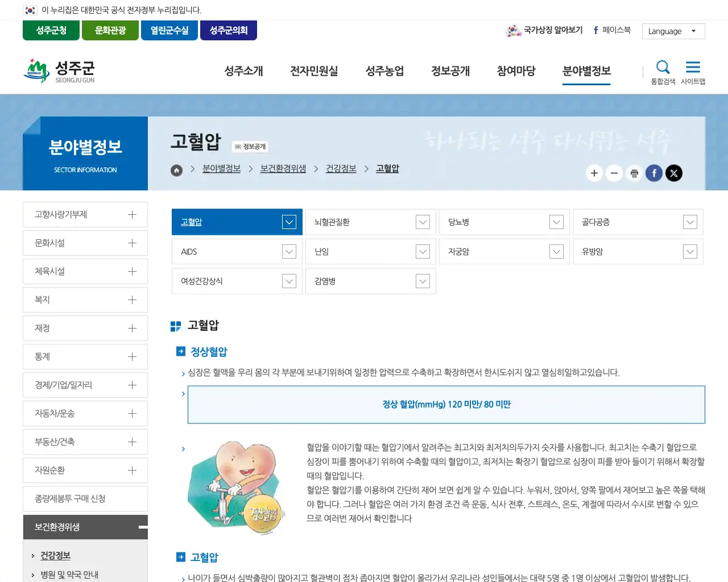
Task: Expand 문화시설 sidebar plus icon
Action: (132, 243)
